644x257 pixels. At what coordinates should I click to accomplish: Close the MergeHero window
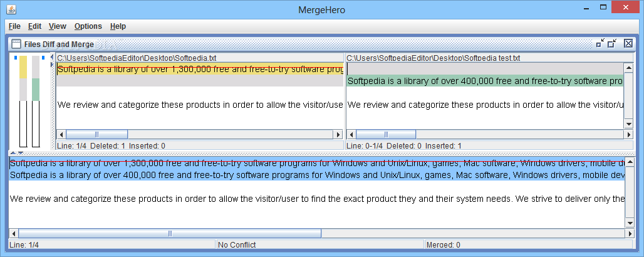point(626,6)
